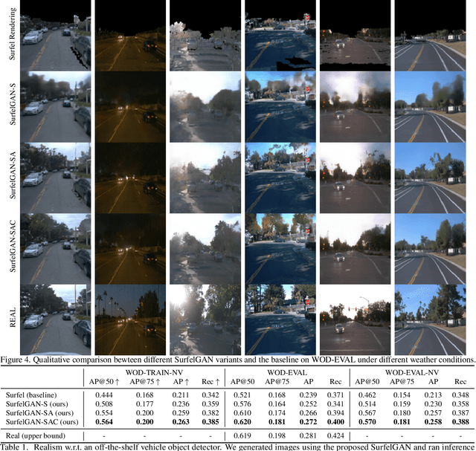This screenshot has width=476, height=451.
Task: Click the 'SurfelGAN-S (ours)' table row label
Action: 36,403
